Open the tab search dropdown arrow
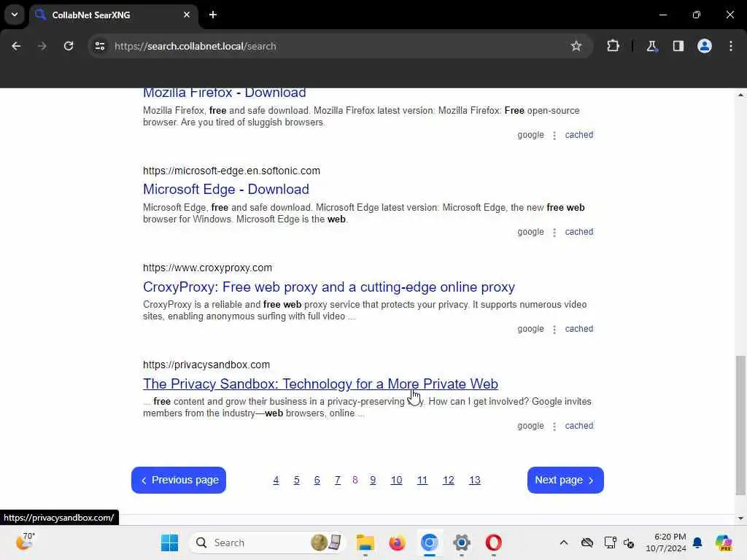Screen dimensions: 747x560 (x=15, y=15)
